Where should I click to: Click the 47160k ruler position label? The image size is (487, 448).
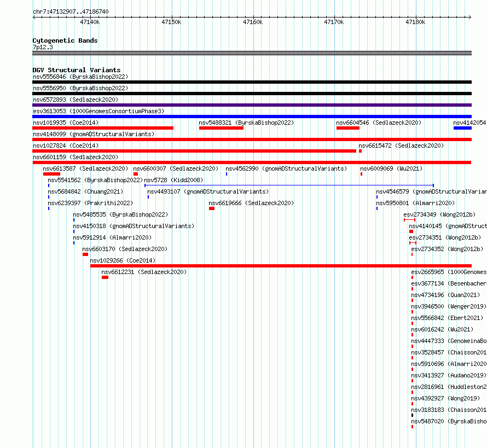click(253, 22)
